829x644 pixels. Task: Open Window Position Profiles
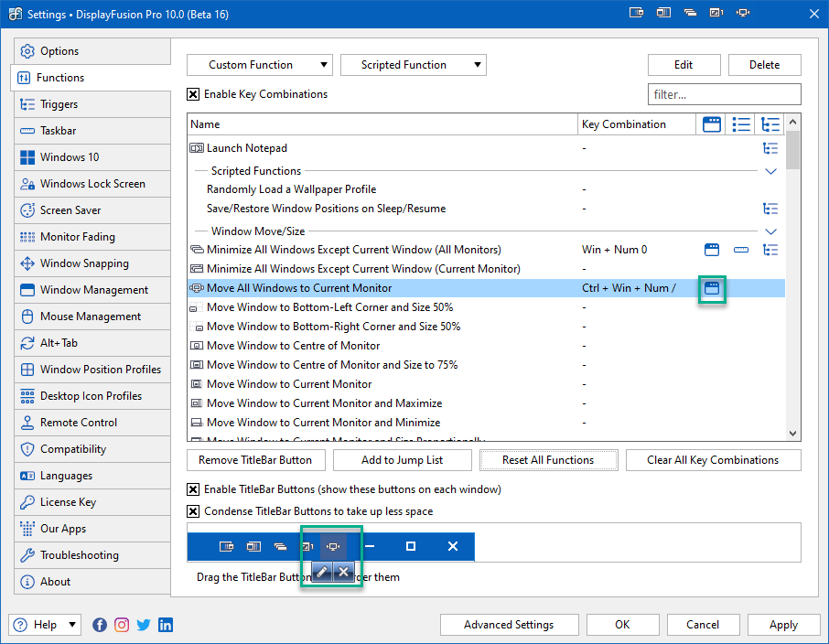(x=92, y=369)
